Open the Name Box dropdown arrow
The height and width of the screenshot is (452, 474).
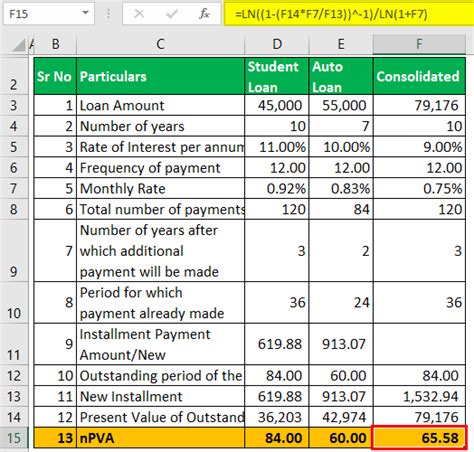(86, 13)
